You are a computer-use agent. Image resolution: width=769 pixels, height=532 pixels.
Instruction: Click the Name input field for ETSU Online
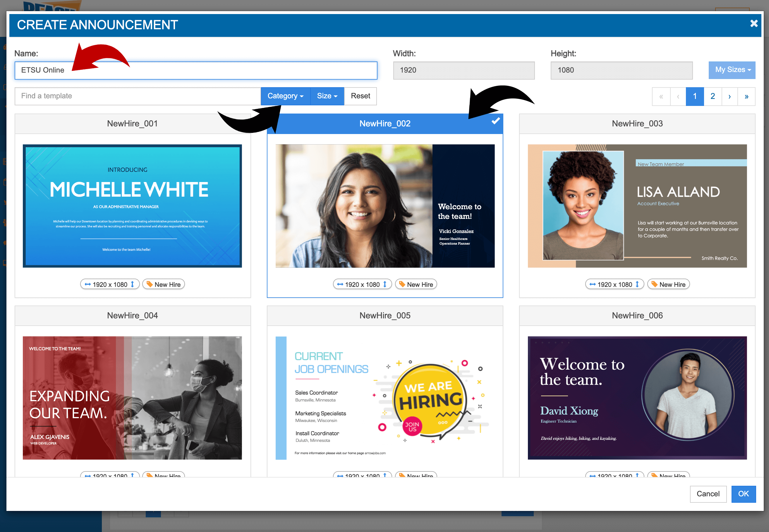tap(196, 70)
